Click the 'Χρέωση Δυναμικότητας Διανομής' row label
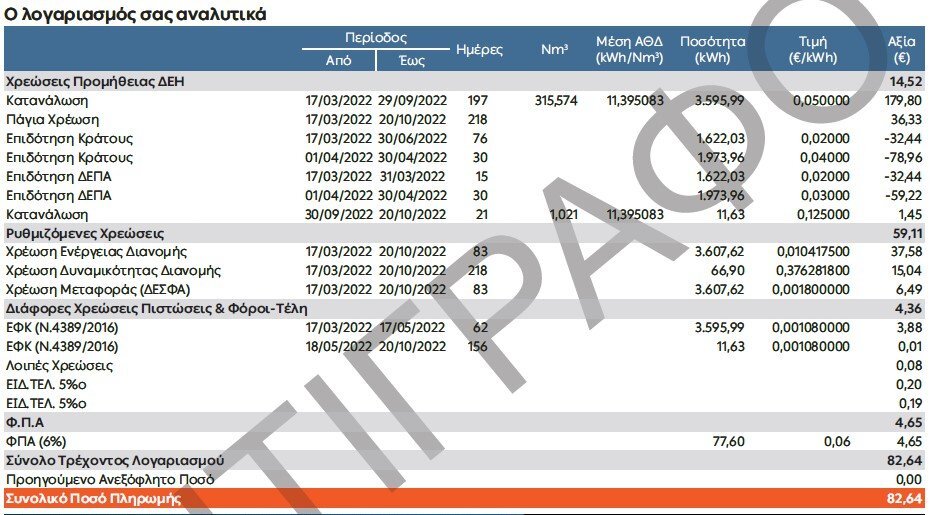This screenshot has height=515, width=943. point(113,271)
